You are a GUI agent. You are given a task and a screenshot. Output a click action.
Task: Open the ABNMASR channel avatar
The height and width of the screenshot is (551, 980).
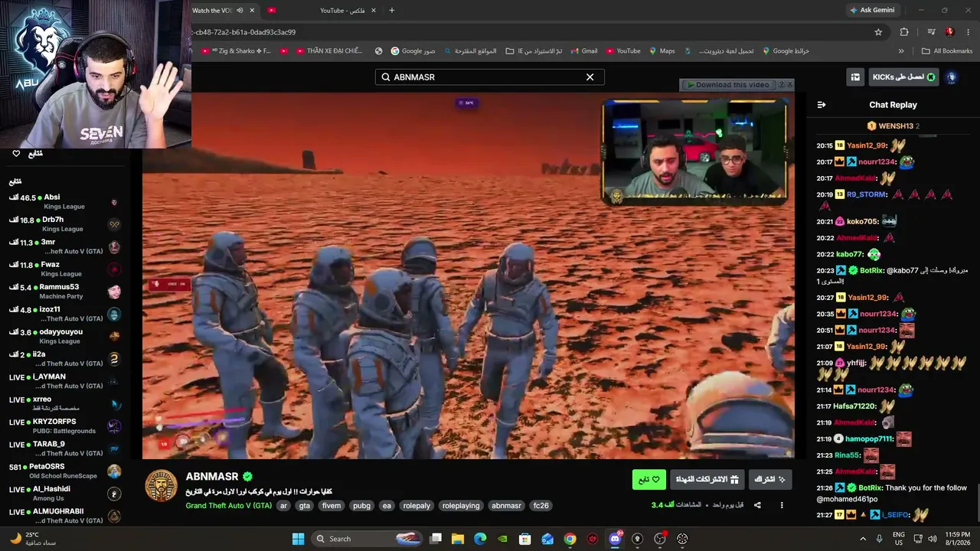pyautogui.click(x=161, y=486)
